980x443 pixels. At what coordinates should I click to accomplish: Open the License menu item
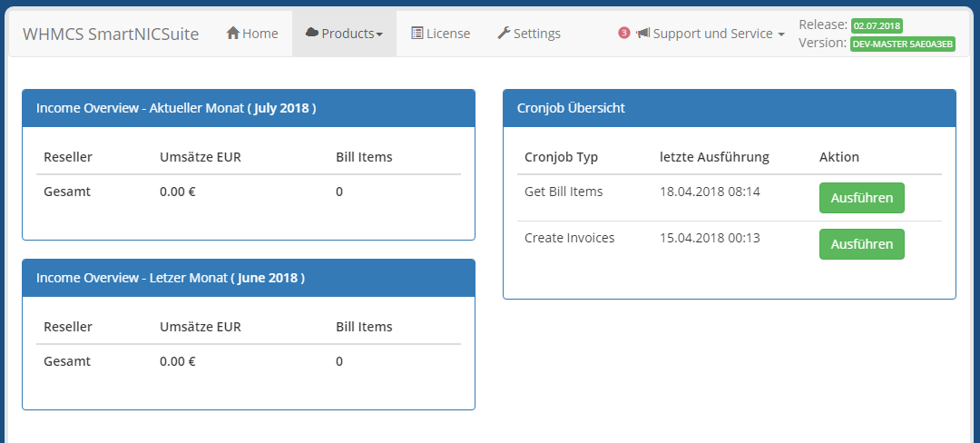(x=441, y=34)
